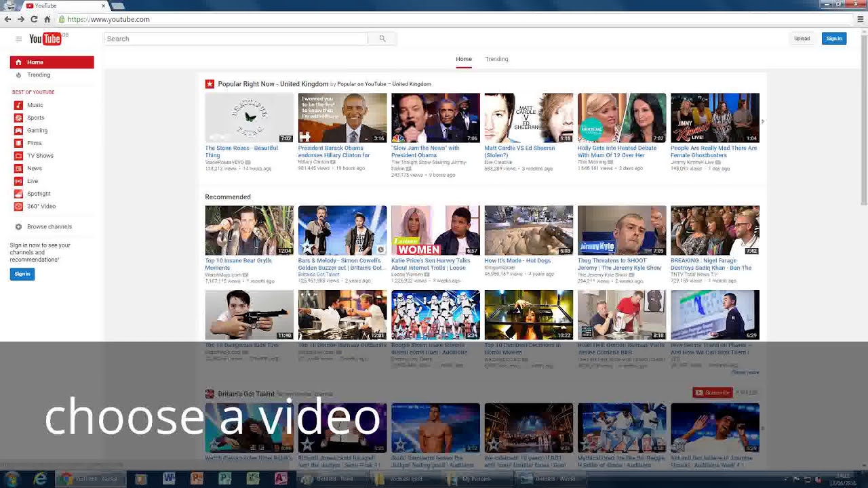Open the TV Shows icon in sidebar
868x488 pixels.
[19, 156]
